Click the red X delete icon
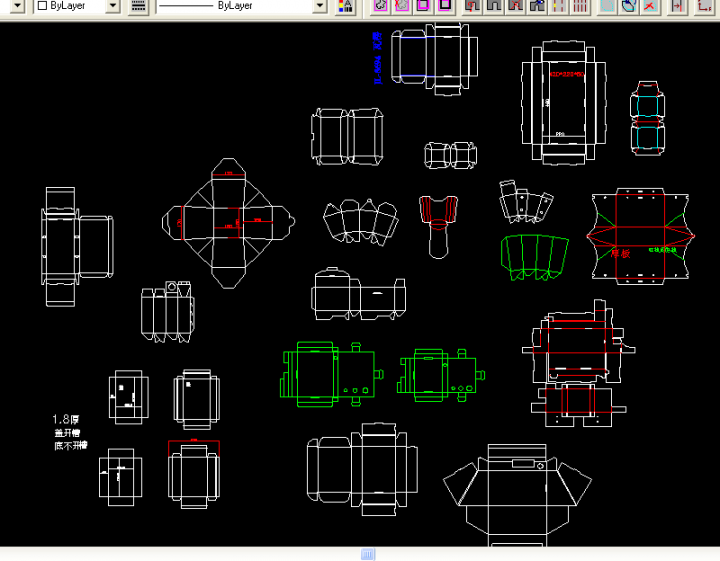The width and height of the screenshot is (720, 561). (650, 6)
